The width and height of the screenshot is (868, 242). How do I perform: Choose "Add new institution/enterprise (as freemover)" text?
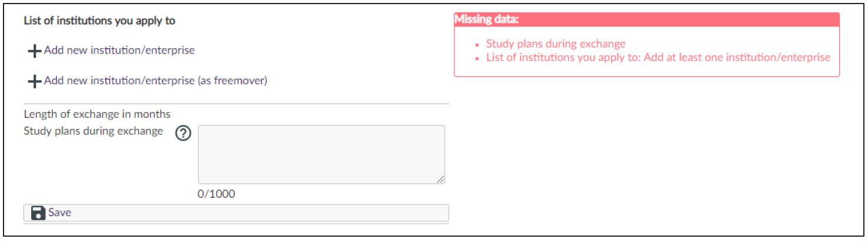click(156, 81)
